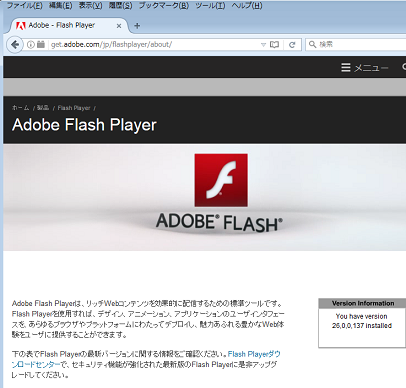
Task: Click the get.adobe.com address field
Action: [x=153, y=44]
